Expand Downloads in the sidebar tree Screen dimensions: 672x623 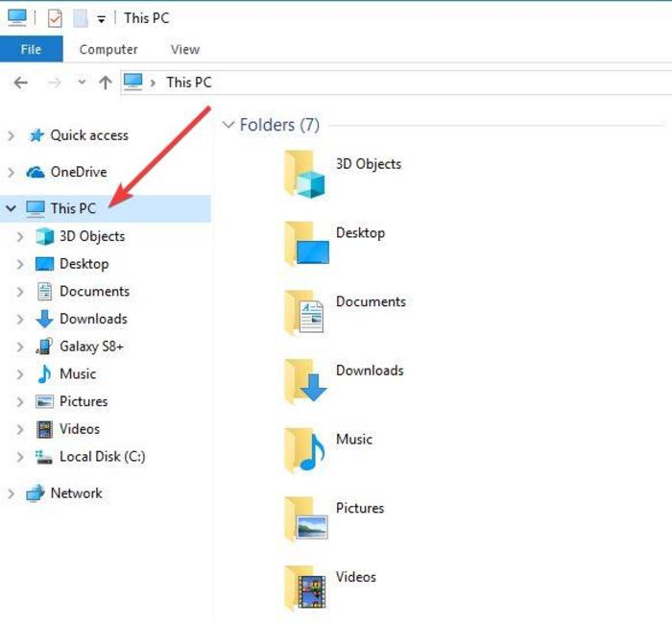point(20,320)
